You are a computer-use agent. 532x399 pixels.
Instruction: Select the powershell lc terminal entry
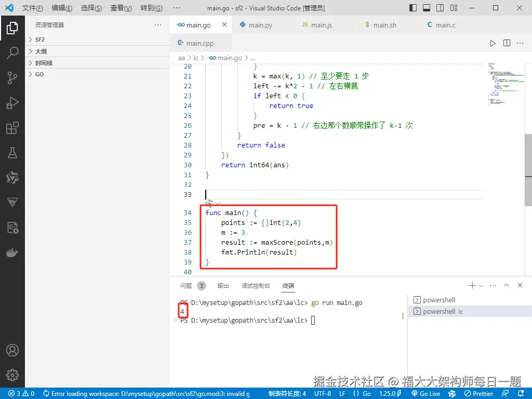point(470,311)
